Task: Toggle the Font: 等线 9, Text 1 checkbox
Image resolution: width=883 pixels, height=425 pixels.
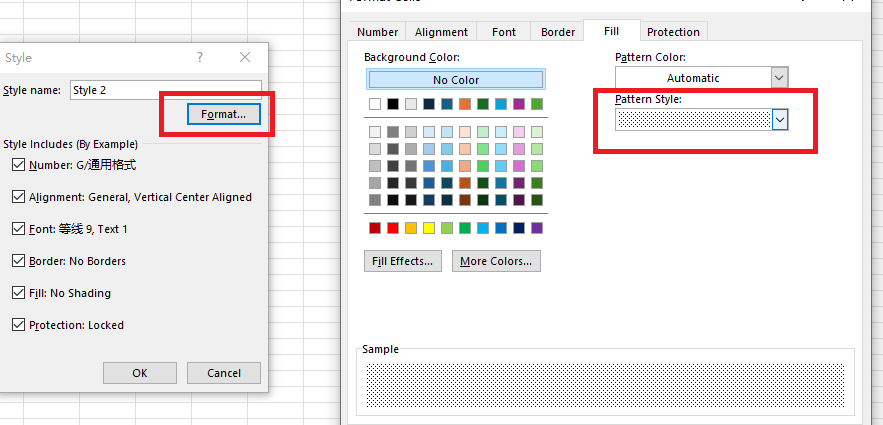Action: [19, 229]
